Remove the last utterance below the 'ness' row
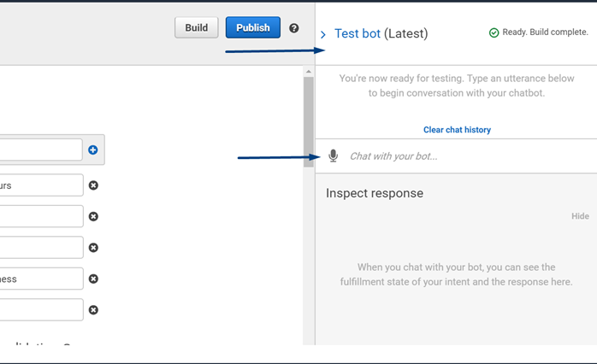This screenshot has height=364, width=597. (93, 309)
